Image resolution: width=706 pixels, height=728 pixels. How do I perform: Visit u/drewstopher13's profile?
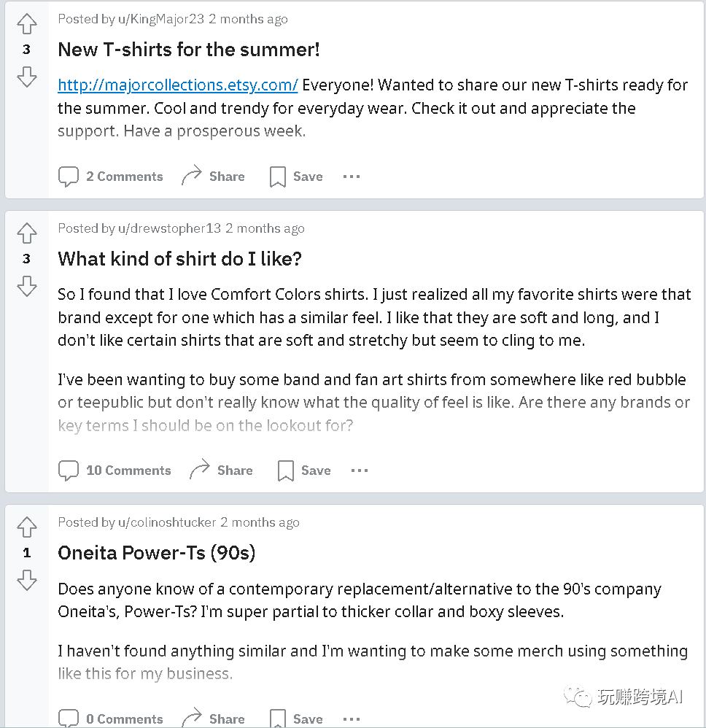pyautogui.click(x=169, y=228)
